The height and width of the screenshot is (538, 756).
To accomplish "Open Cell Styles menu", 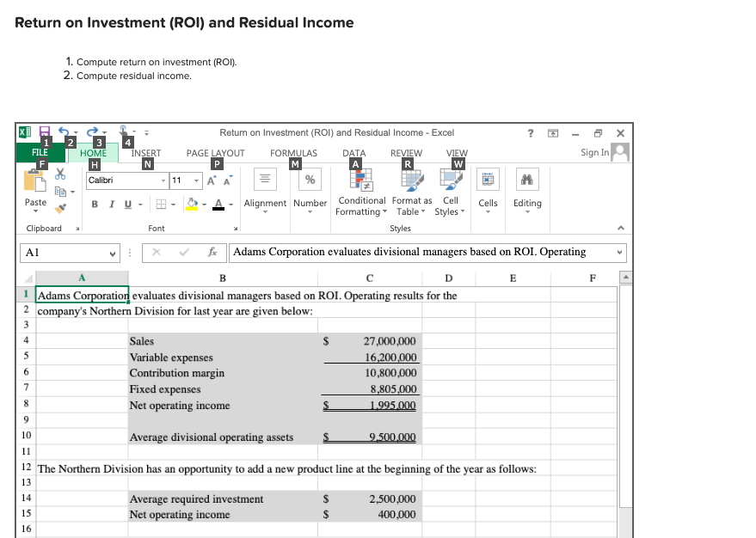I will point(451,193).
